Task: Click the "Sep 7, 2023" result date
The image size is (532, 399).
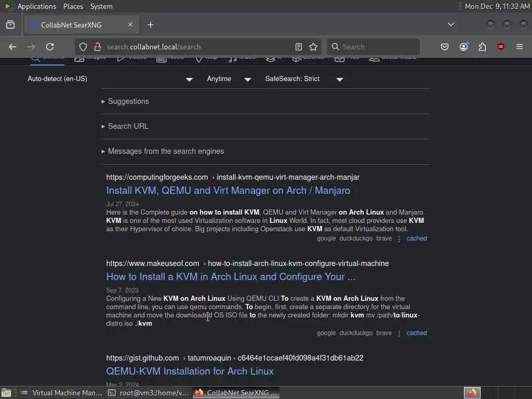Action: tap(122, 290)
